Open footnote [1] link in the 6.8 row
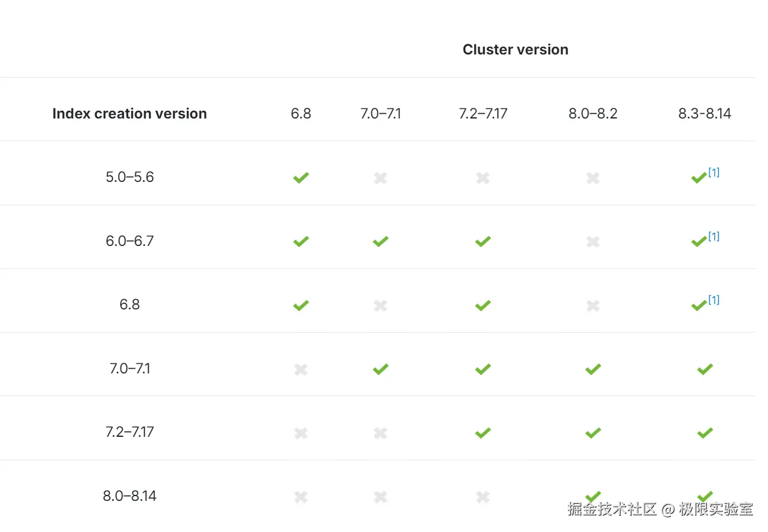 coord(714,300)
